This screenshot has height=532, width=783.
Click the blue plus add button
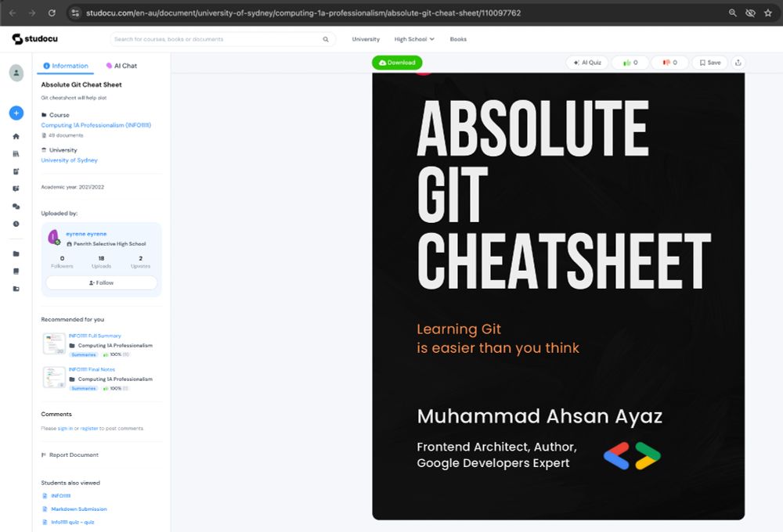pos(16,113)
